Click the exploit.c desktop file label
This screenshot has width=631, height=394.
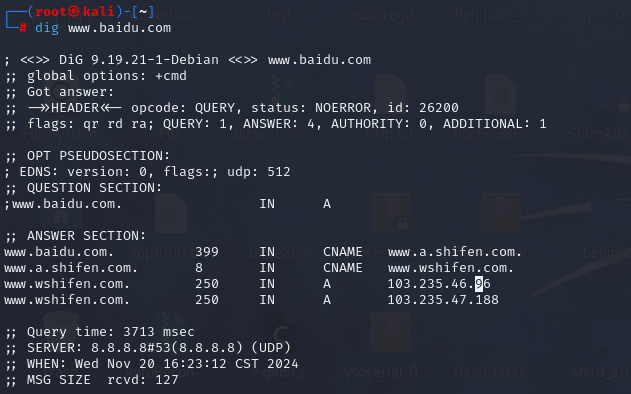(x=279, y=373)
